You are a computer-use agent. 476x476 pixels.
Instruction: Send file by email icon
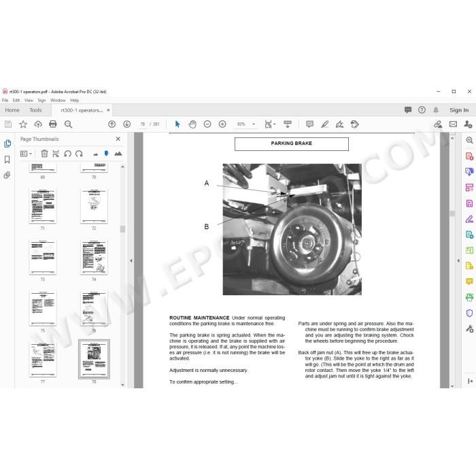point(453,124)
